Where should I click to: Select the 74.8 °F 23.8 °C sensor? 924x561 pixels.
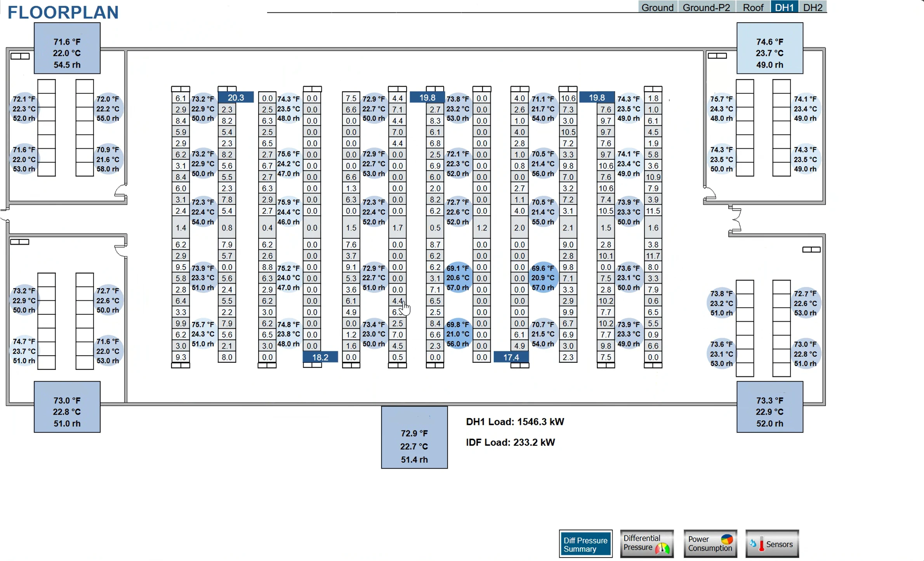pyautogui.click(x=288, y=334)
